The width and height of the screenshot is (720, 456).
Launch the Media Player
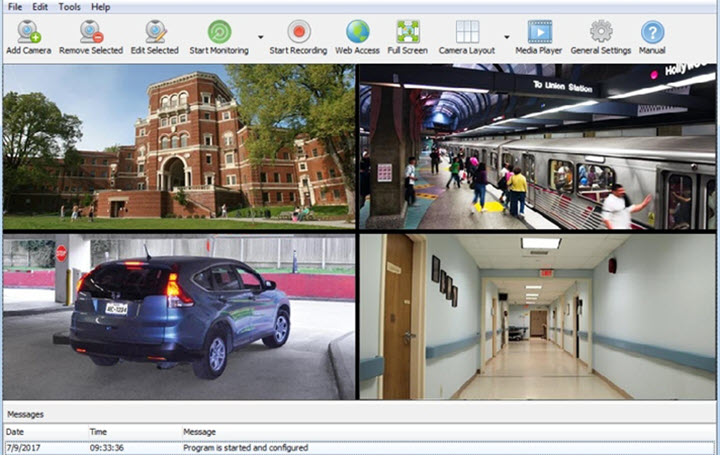point(540,32)
